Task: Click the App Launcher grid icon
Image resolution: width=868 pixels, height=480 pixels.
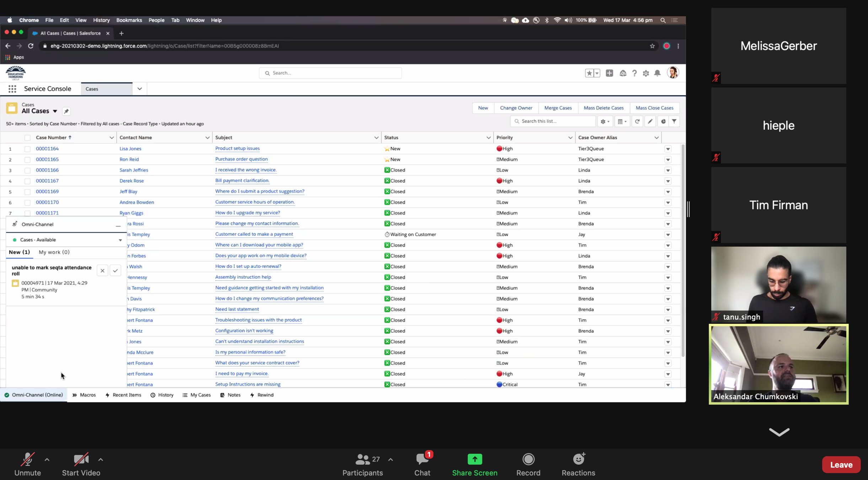Action: point(12,89)
